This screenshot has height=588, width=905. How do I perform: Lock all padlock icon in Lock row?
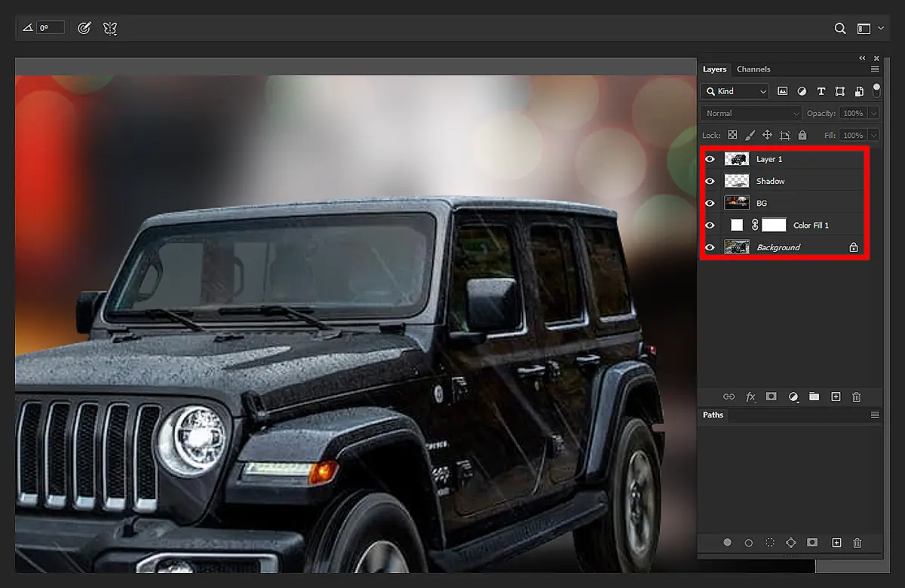point(802,136)
